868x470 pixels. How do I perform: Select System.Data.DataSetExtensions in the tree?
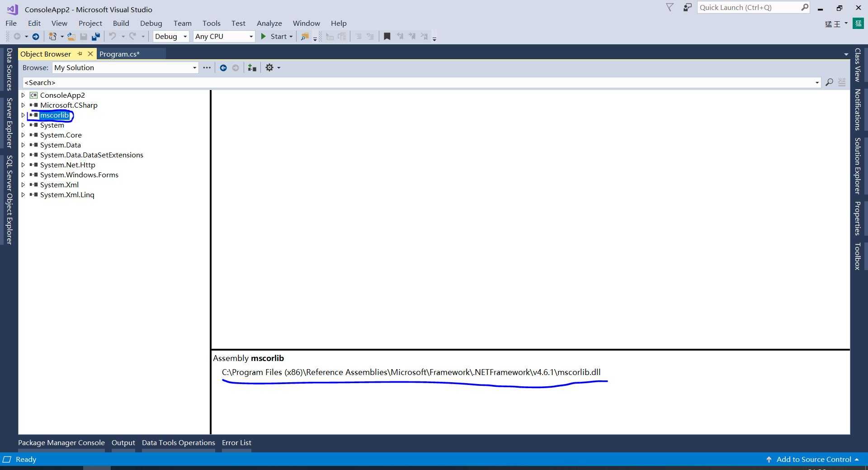click(x=91, y=155)
